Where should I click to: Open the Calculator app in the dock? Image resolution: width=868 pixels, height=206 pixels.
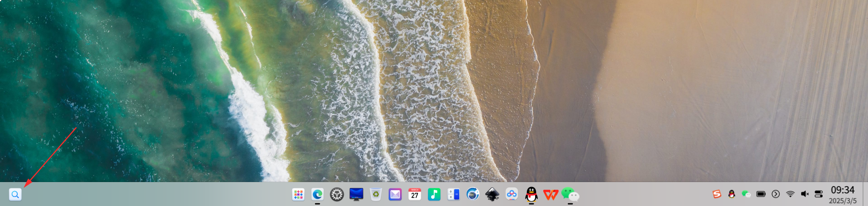(454, 195)
